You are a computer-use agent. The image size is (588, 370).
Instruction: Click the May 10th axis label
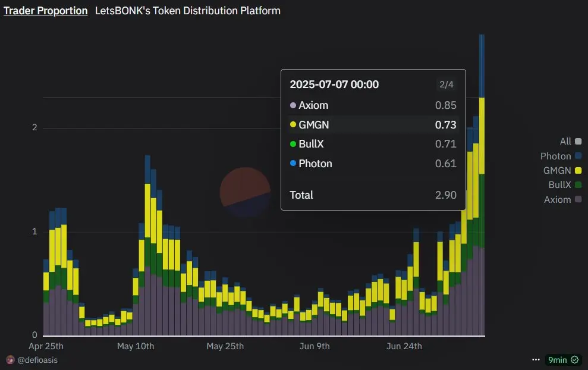pos(136,346)
